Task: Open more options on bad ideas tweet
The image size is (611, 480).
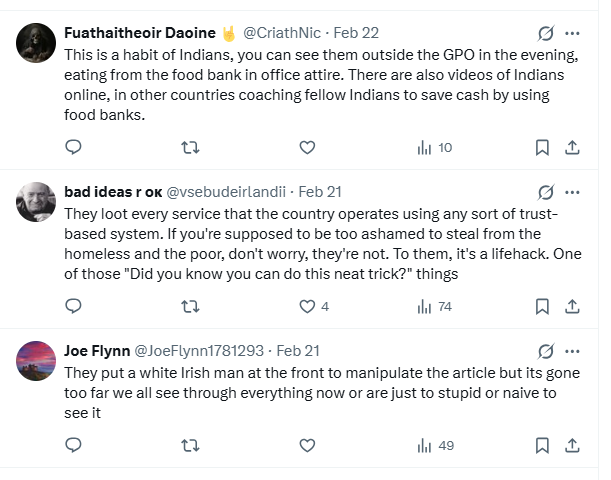Action: tap(572, 191)
